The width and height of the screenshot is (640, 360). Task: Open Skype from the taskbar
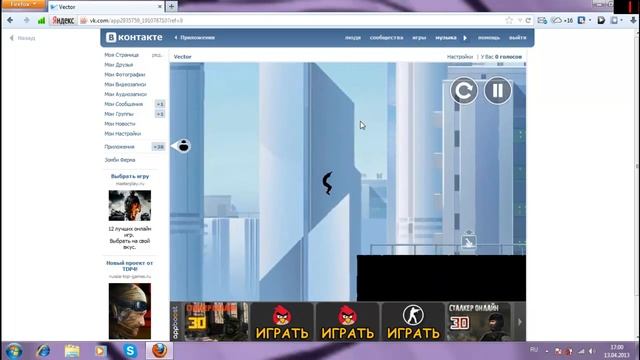coord(130,351)
